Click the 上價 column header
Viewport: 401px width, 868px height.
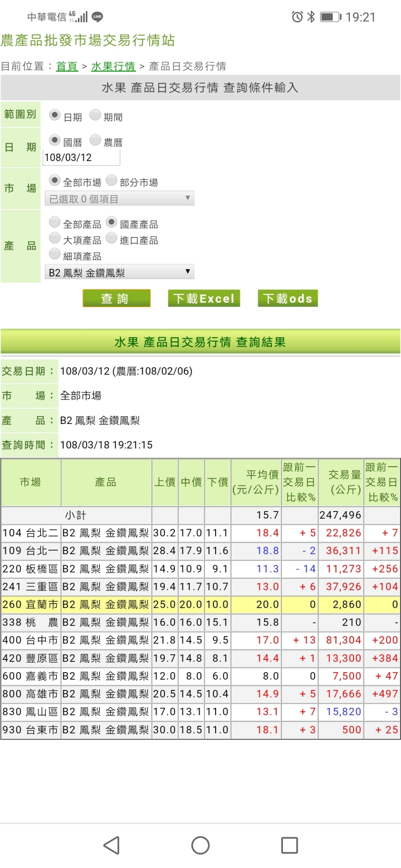coord(165,482)
